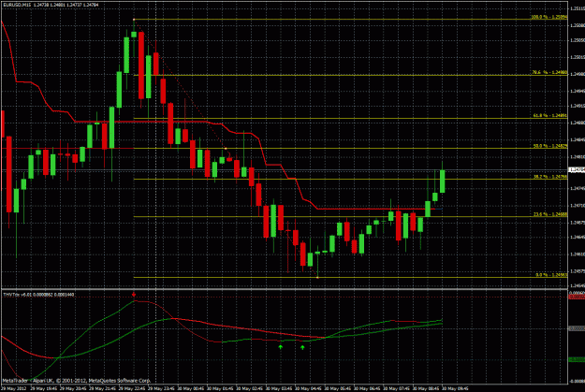This screenshot has height=392, width=585.
Task: Click the right green up arrow signal in indicator
Action: (x=302, y=347)
